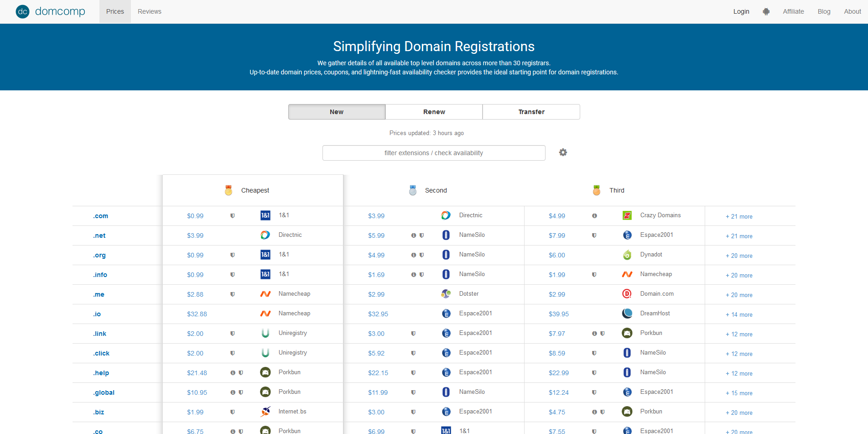Click the $32.88 price for .io

(x=197, y=314)
